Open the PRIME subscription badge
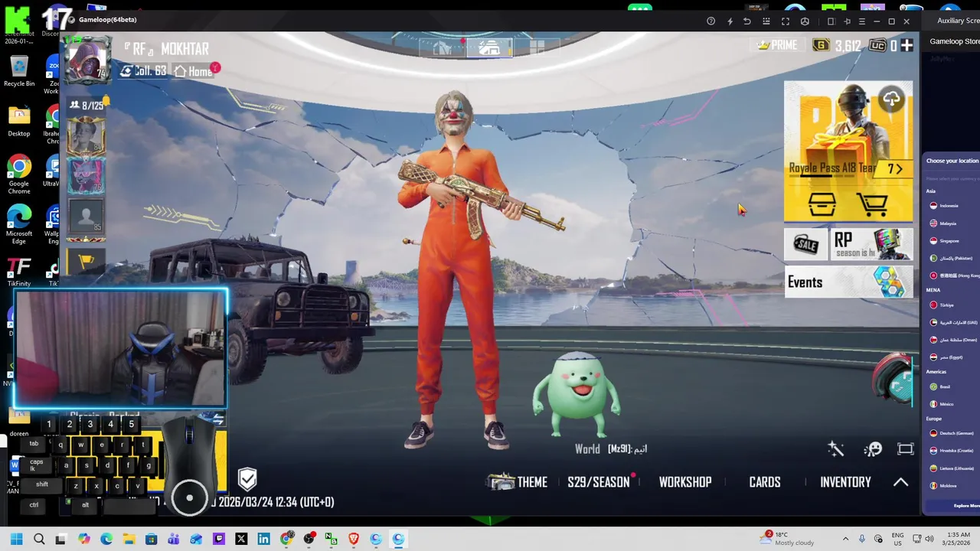980x551 pixels. click(x=777, y=46)
